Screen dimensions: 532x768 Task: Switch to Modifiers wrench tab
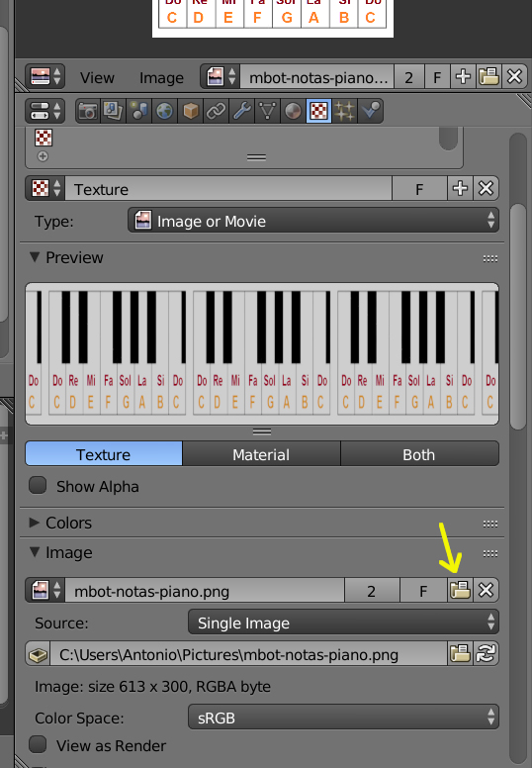(x=242, y=111)
